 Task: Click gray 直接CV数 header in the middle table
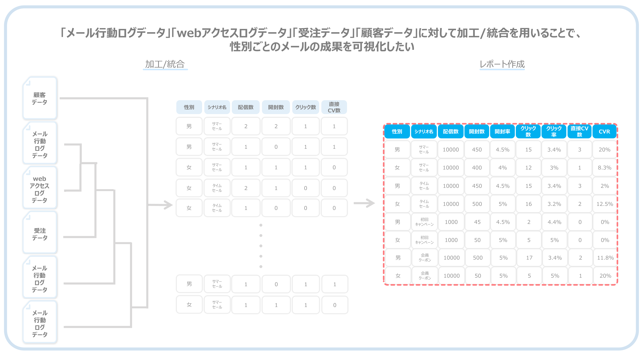334,107
